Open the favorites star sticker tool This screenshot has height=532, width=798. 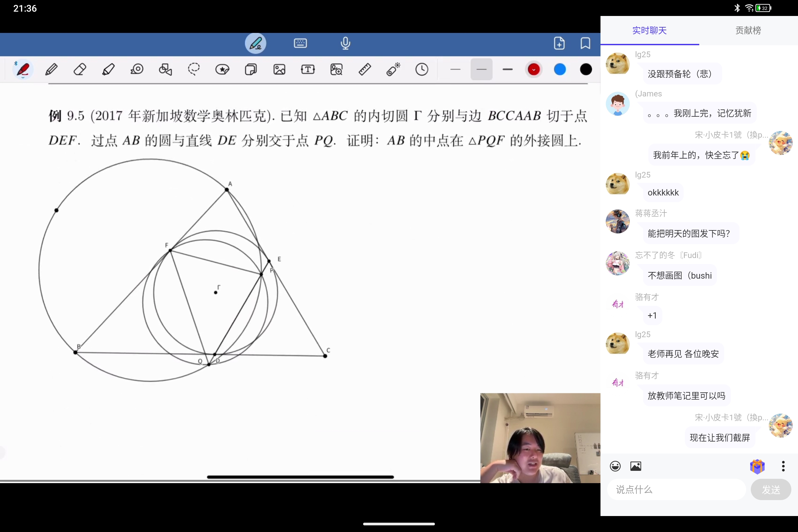point(222,69)
